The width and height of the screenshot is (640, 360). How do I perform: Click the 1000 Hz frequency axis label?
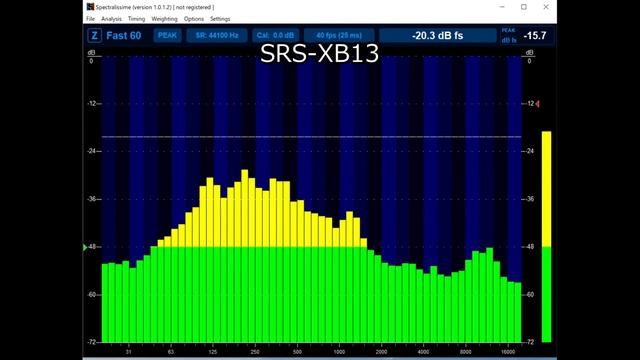[339, 352]
